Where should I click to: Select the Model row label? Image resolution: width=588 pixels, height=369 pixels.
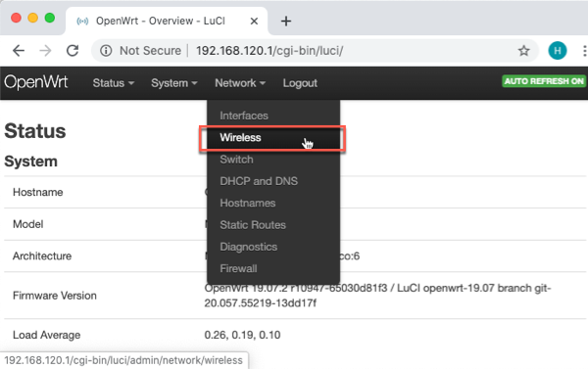coord(28,224)
